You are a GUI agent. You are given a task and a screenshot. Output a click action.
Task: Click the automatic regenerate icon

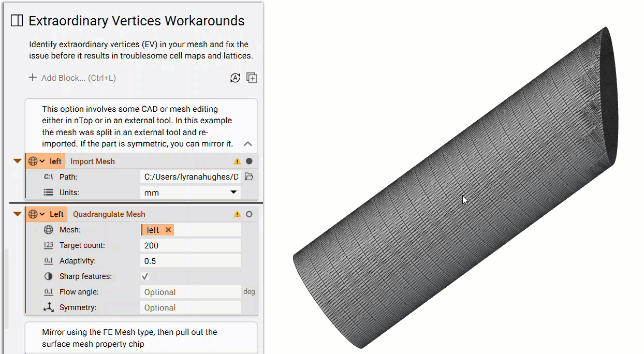[236, 78]
